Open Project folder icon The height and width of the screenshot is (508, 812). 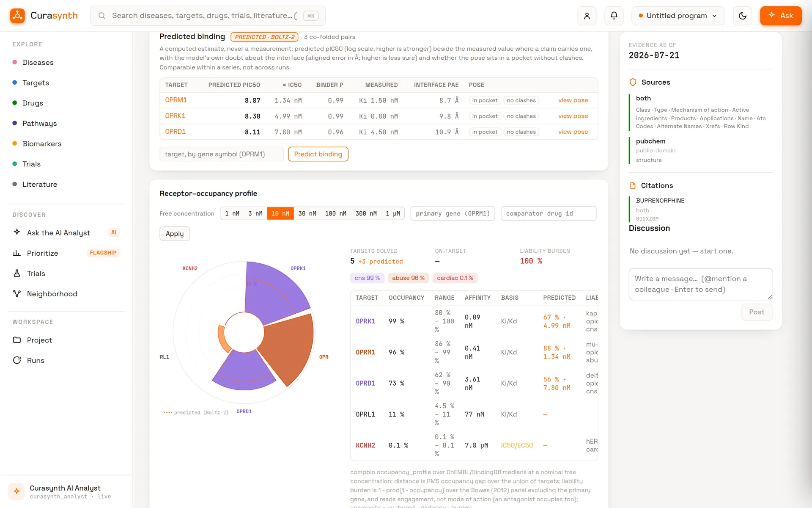[x=17, y=340]
